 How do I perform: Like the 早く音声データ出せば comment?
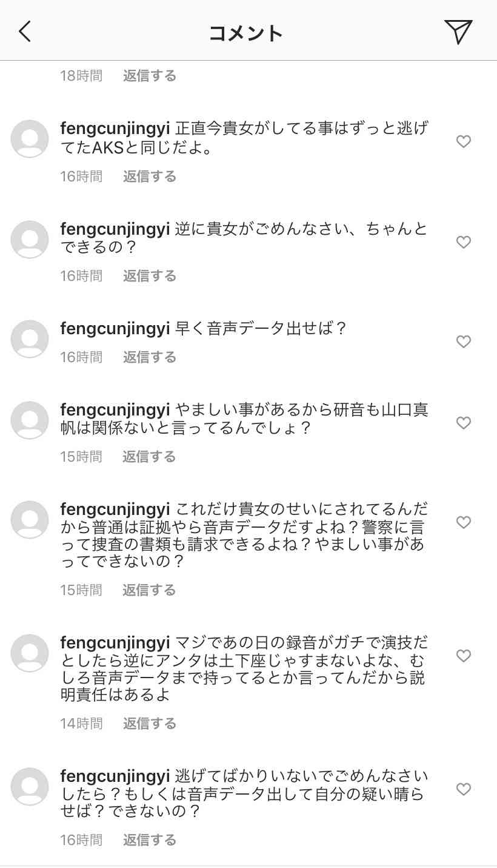(464, 342)
